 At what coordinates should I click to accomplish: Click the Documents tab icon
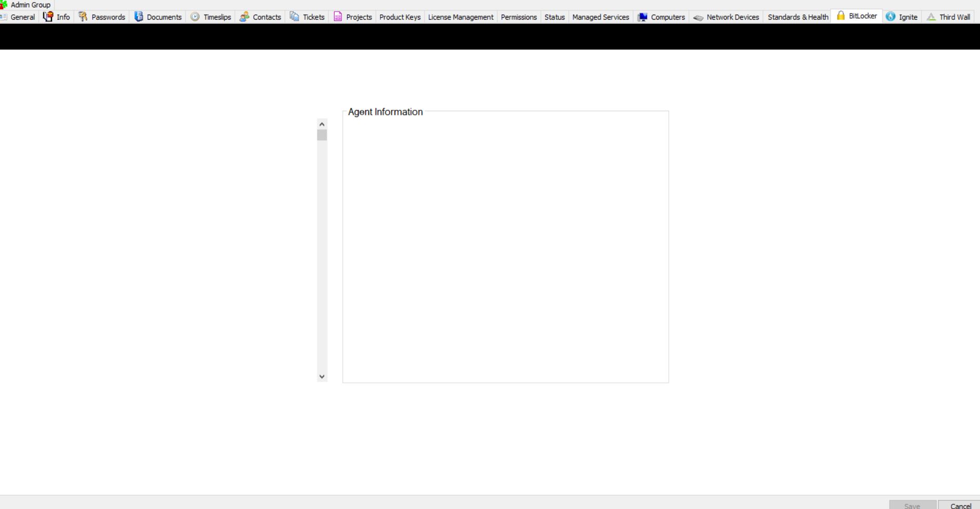click(x=138, y=17)
